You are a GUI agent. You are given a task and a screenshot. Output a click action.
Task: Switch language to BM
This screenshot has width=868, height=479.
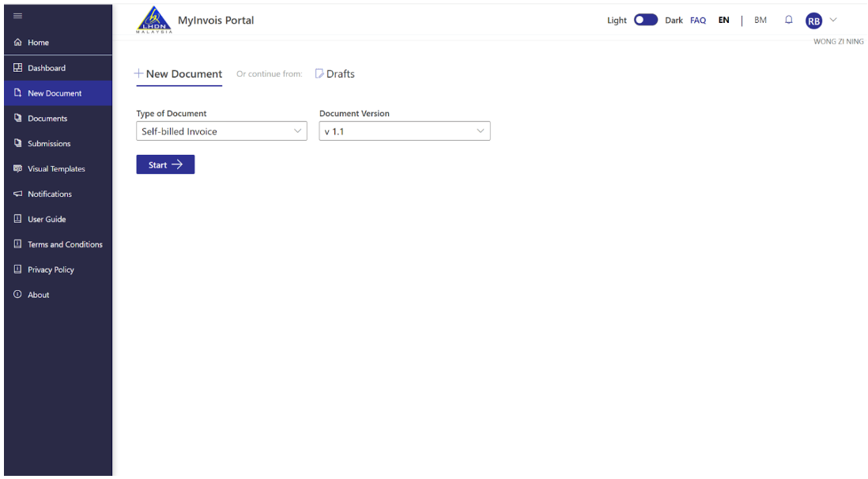pyautogui.click(x=760, y=21)
